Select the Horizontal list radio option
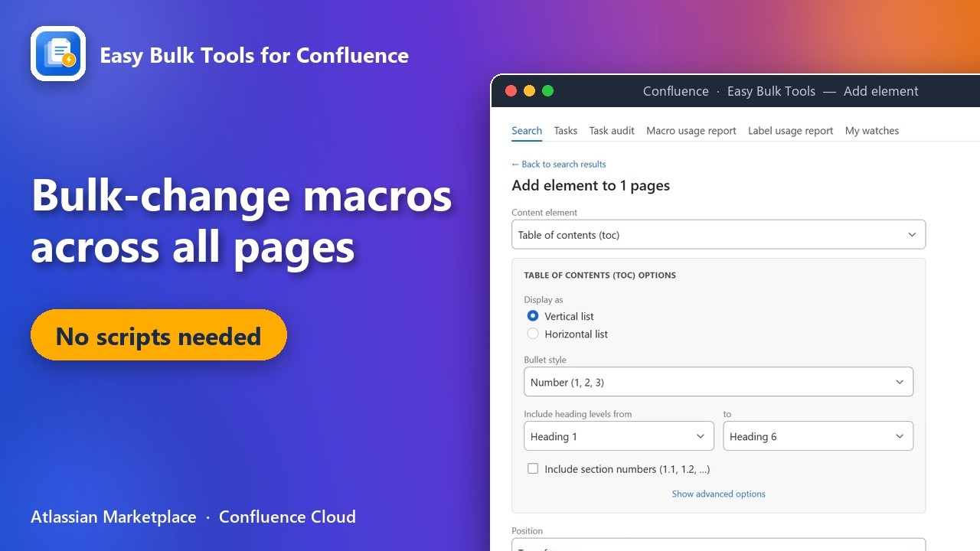The height and width of the screenshot is (551, 980). 533,334
